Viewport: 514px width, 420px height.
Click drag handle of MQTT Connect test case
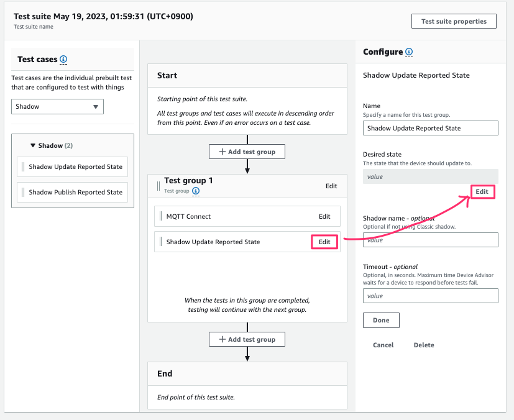160,216
